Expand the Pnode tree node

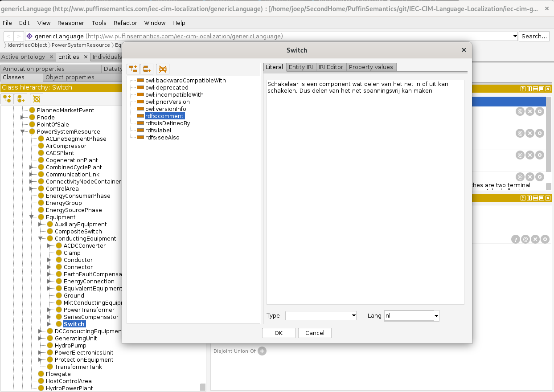coord(23,118)
